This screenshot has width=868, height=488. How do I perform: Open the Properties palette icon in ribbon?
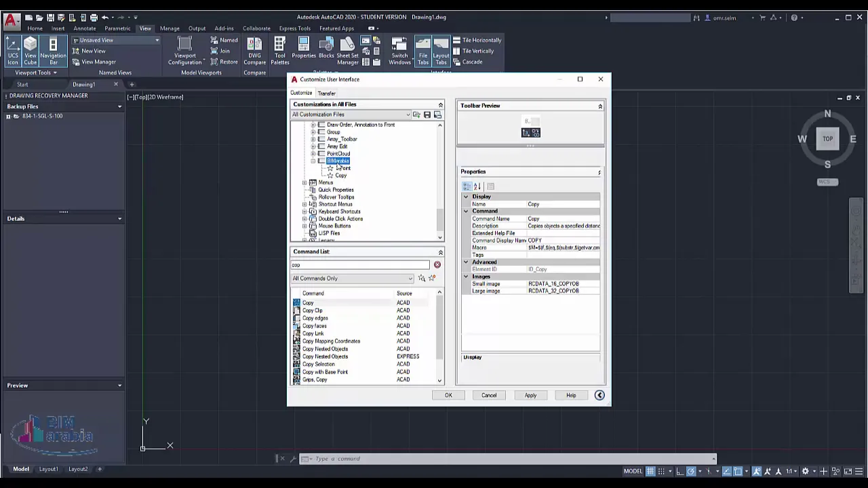(304, 49)
